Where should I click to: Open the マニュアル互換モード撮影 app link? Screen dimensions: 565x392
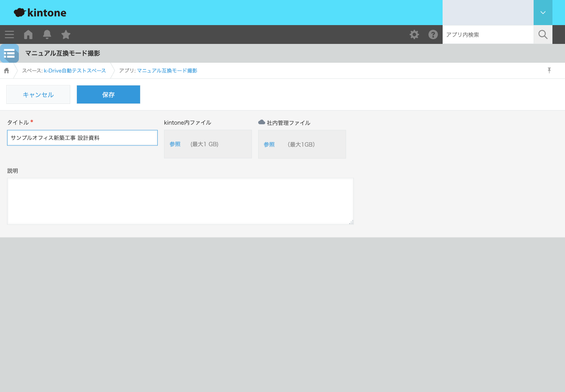point(167,71)
